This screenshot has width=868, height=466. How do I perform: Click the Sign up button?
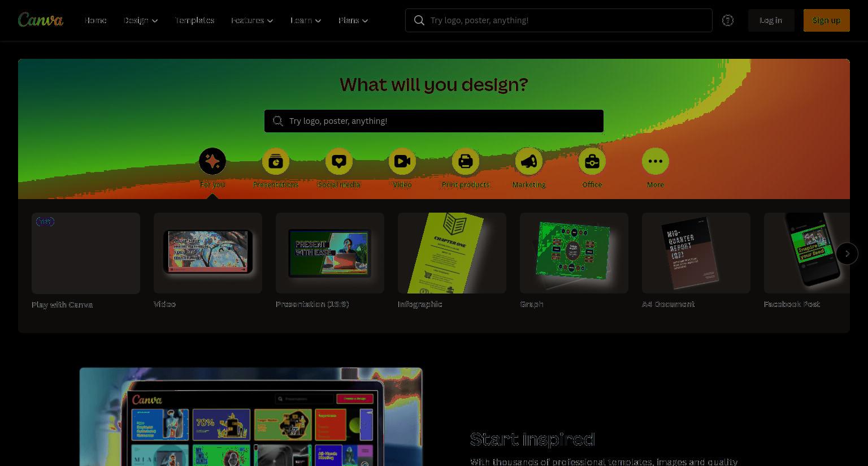click(826, 20)
